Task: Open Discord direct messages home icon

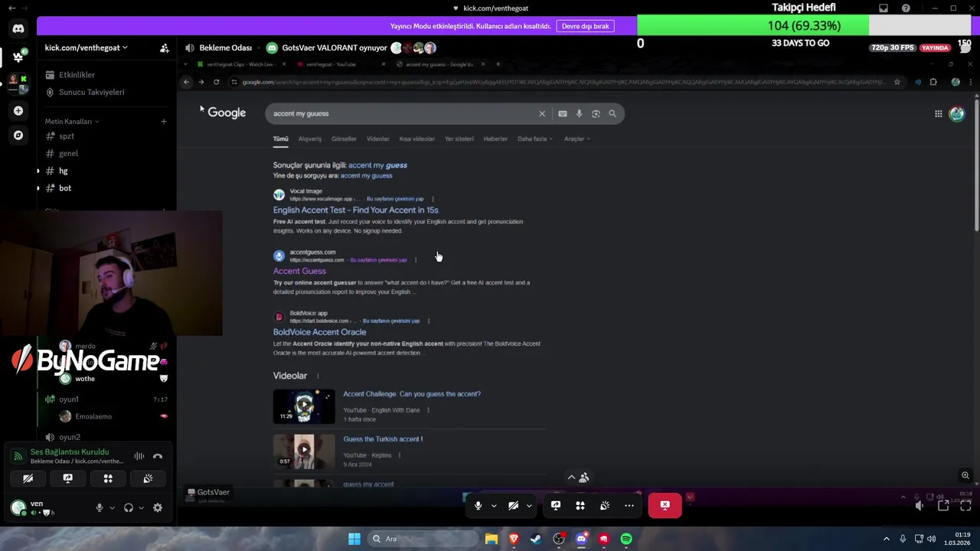Action: click(x=18, y=29)
